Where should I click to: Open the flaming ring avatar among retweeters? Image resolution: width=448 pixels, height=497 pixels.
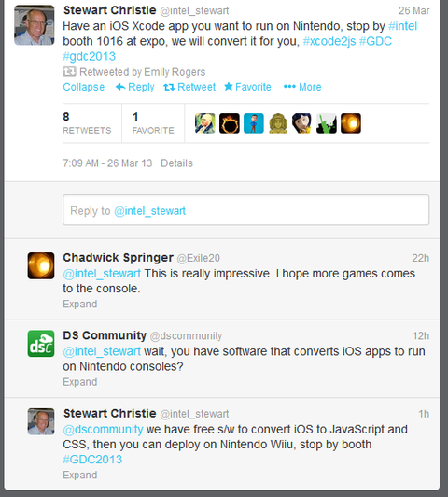point(230,123)
